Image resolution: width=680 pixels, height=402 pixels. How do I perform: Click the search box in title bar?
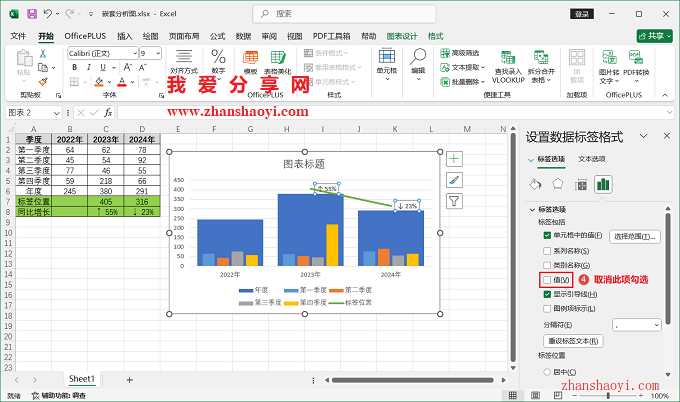(344, 14)
